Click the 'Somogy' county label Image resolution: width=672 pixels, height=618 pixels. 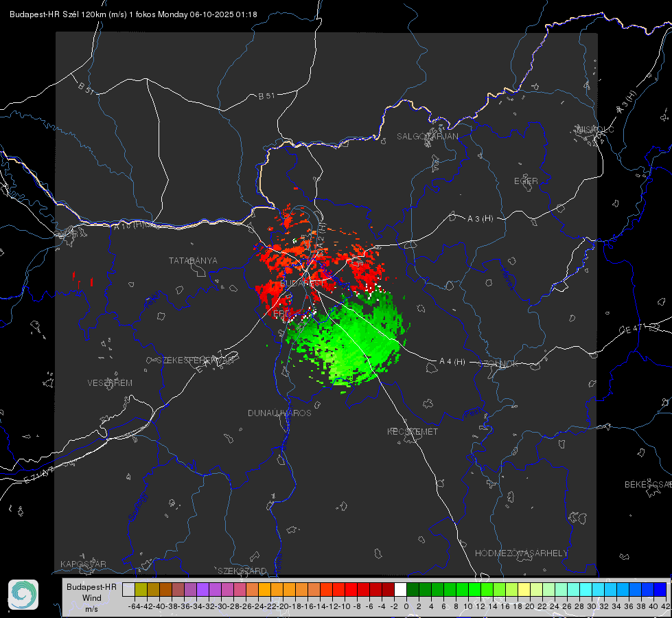click(138, 507)
